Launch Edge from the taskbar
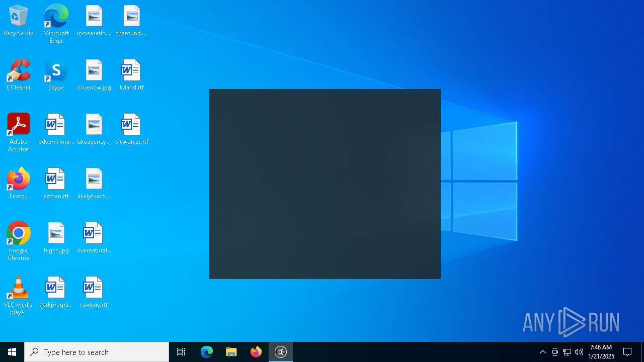644x362 pixels. click(x=207, y=352)
